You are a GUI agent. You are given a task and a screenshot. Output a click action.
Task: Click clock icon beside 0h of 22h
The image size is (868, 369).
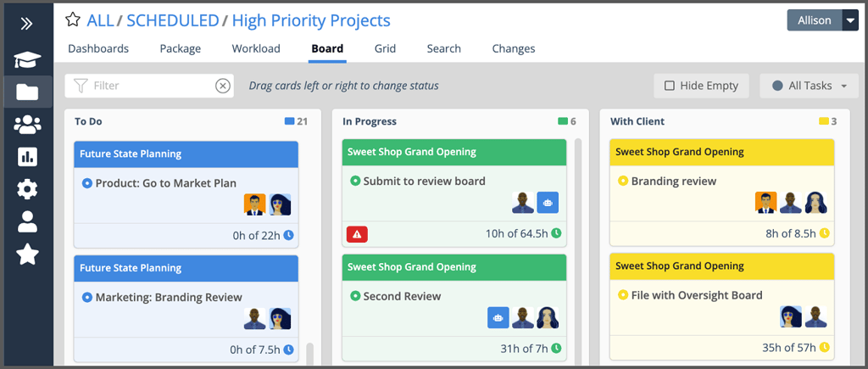point(288,235)
